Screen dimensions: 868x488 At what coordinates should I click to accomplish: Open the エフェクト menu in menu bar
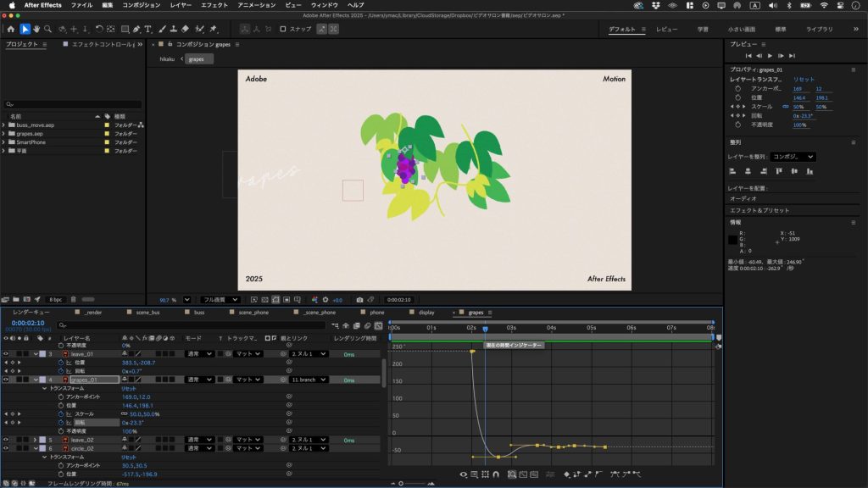pos(214,5)
